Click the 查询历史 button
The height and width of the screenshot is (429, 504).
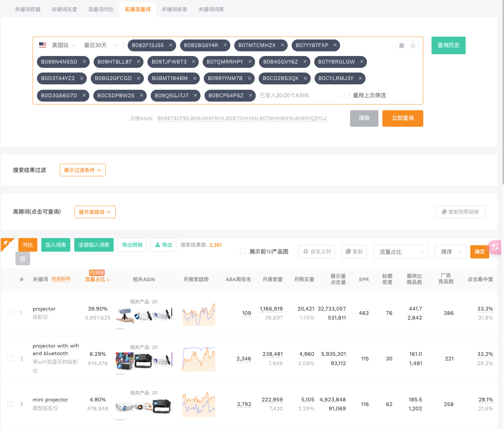point(448,45)
